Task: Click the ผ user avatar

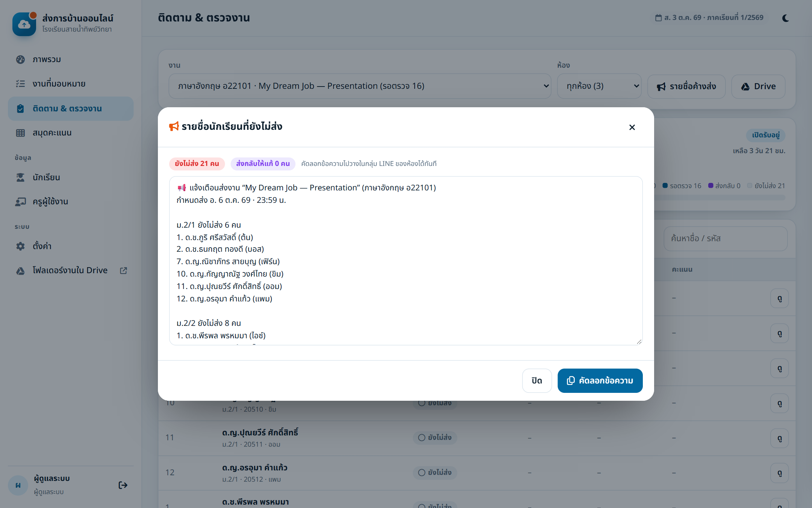Action: pyautogui.click(x=18, y=485)
